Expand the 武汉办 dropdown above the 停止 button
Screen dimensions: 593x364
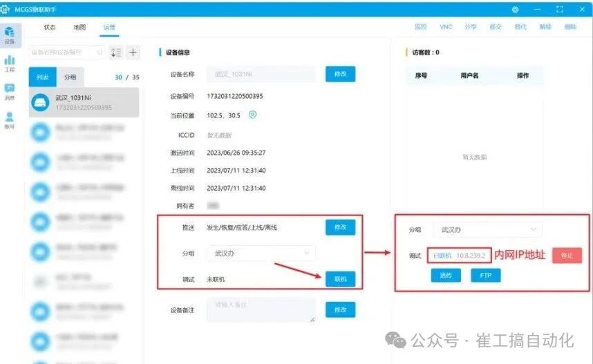tap(488, 229)
